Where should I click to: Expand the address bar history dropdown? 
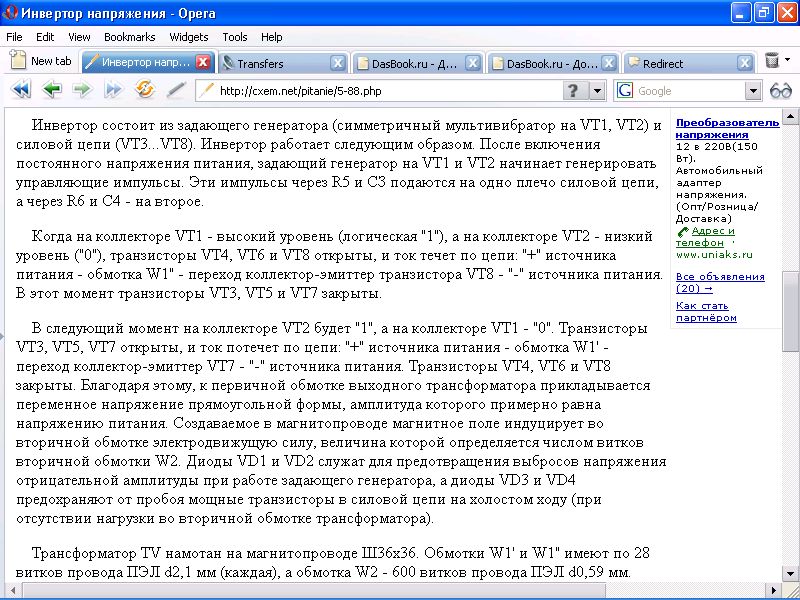pos(597,91)
